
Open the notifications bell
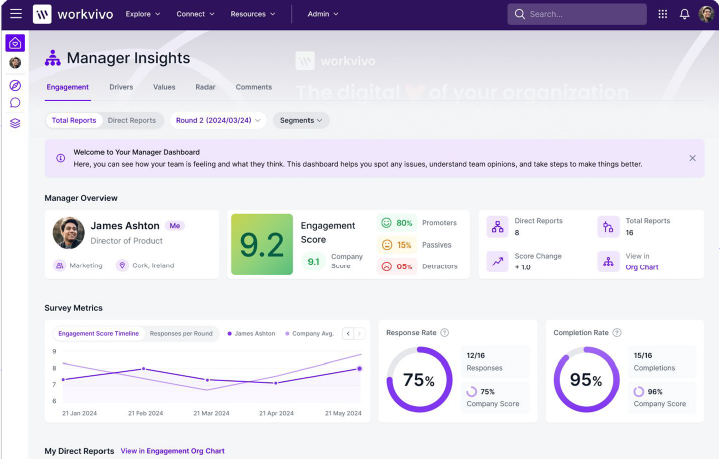(x=684, y=14)
